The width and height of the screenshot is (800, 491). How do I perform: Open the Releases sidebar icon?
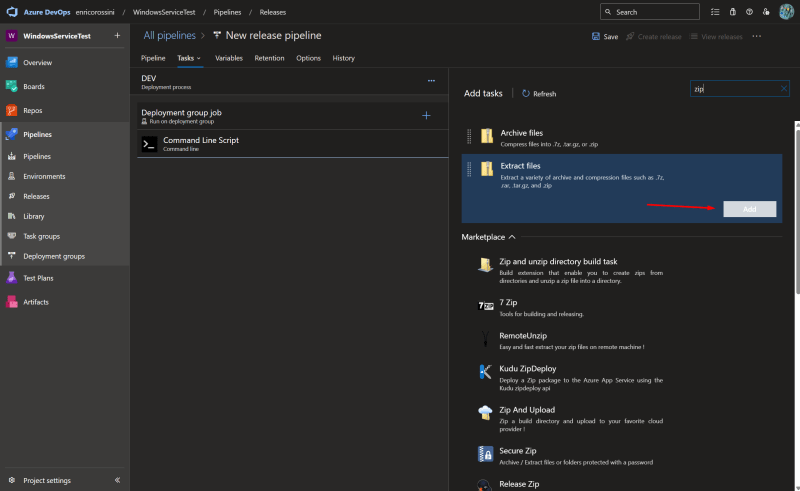[12, 196]
